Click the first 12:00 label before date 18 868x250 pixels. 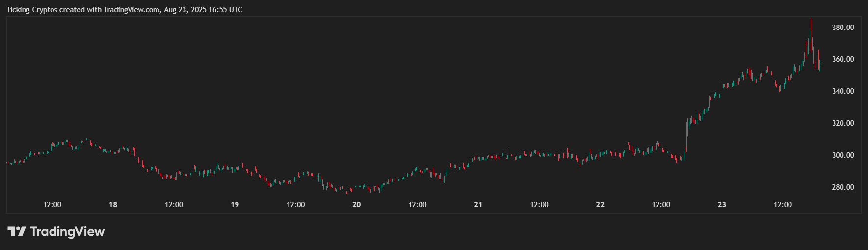[52, 205]
